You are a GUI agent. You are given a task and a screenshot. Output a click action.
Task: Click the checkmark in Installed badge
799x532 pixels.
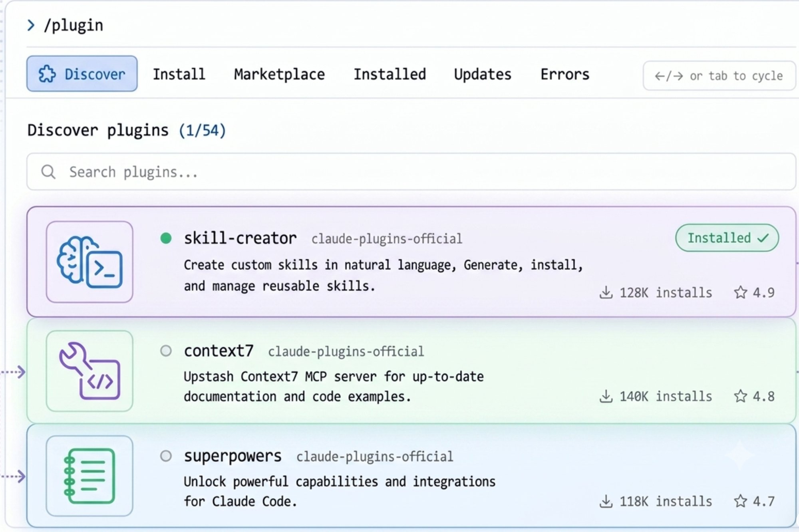point(763,238)
